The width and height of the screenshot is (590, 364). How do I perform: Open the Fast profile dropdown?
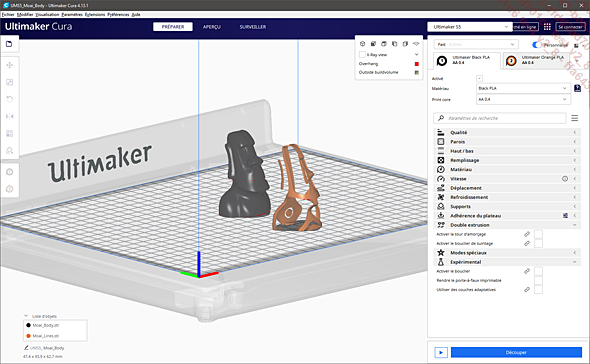[x=476, y=44]
